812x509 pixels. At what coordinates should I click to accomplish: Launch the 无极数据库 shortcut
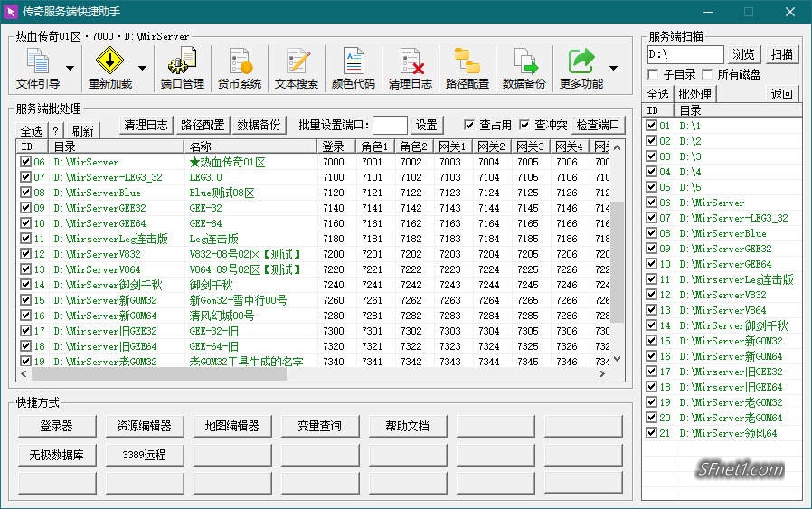56,455
